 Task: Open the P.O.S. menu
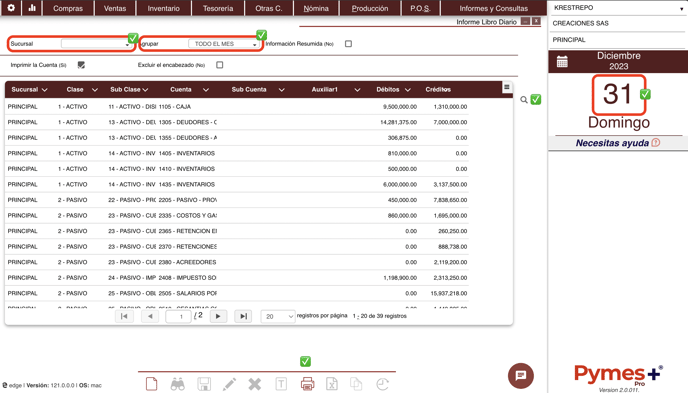click(x=420, y=8)
